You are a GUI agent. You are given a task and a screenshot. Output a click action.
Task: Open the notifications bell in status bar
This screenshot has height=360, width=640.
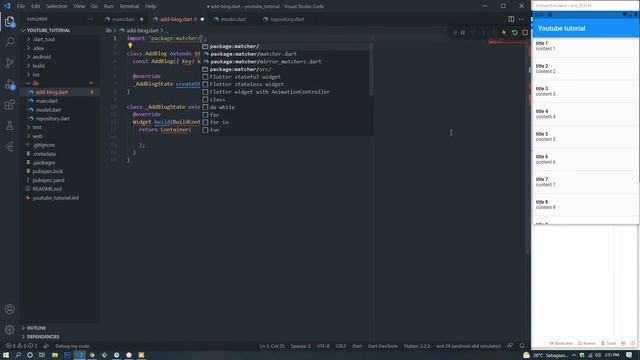pos(522,346)
